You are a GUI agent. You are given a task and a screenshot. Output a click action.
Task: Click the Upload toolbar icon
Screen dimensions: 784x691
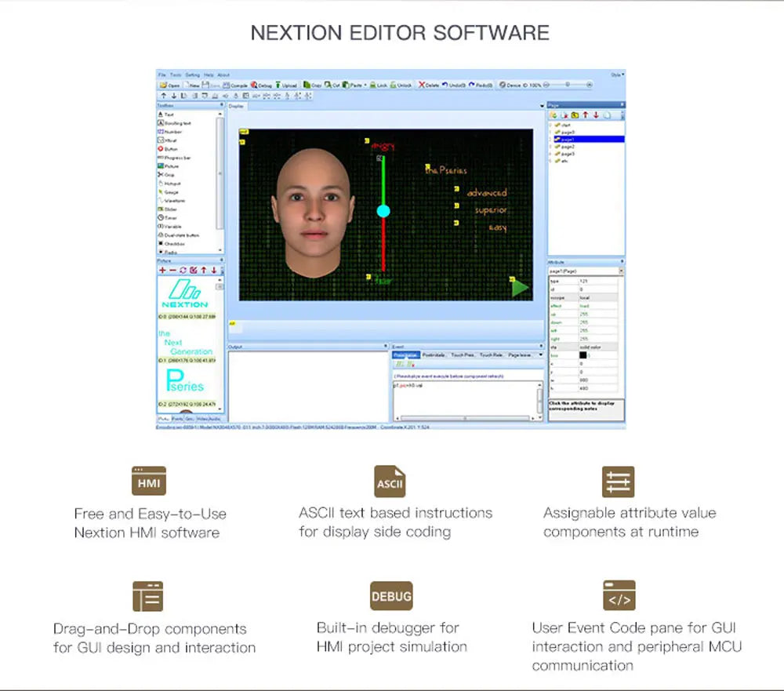(x=286, y=85)
